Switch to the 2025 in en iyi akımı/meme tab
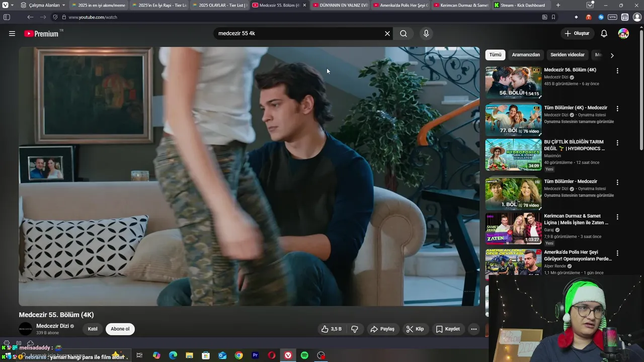Image resolution: width=644 pixels, height=362 pixels. pyautogui.click(x=98, y=5)
